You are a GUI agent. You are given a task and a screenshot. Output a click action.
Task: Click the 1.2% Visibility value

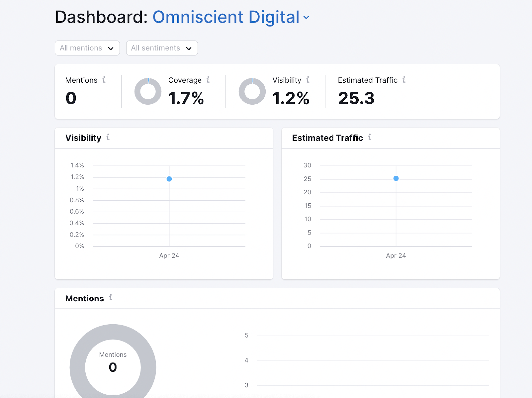coord(291,98)
